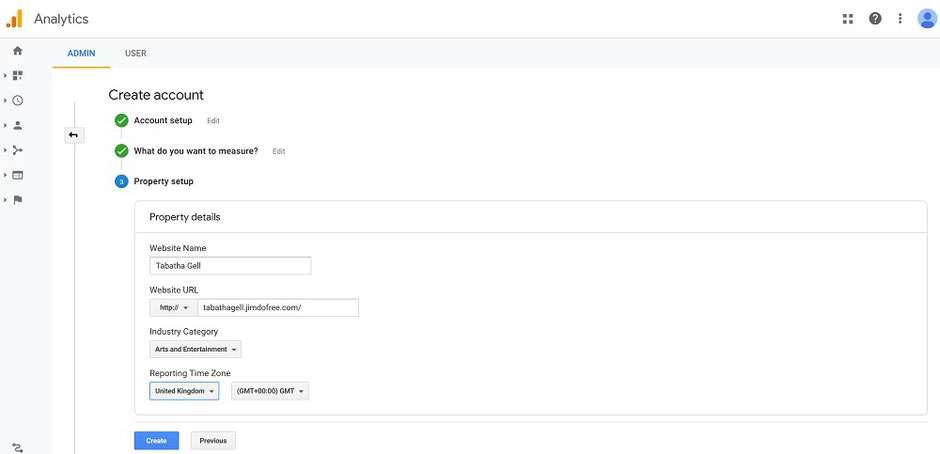The height and width of the screenshot is (454, 940).
Task: Open the Behavior page icon
Action: coord(17,175)
